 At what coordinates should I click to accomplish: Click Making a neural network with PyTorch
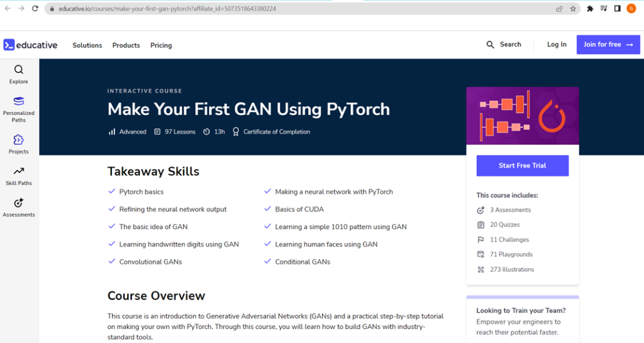334,192
